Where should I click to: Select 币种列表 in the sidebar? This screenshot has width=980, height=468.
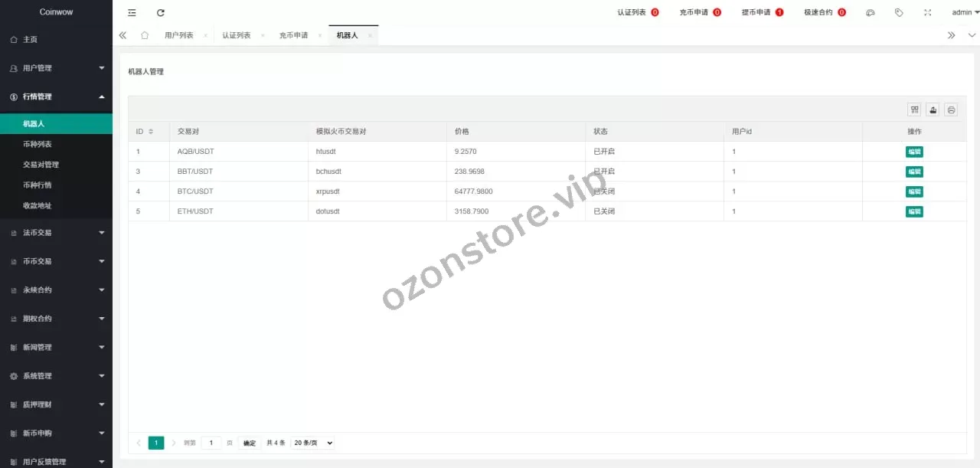(38, 144)
